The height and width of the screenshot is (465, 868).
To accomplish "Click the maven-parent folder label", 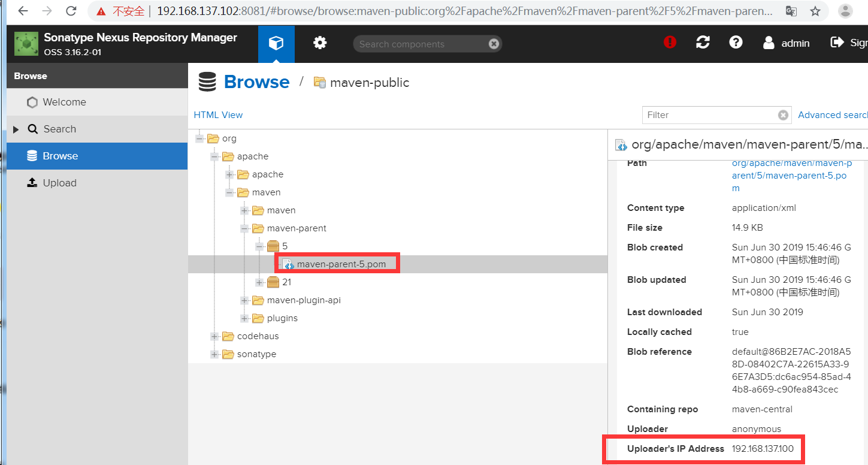I will [x=297, y=228].
